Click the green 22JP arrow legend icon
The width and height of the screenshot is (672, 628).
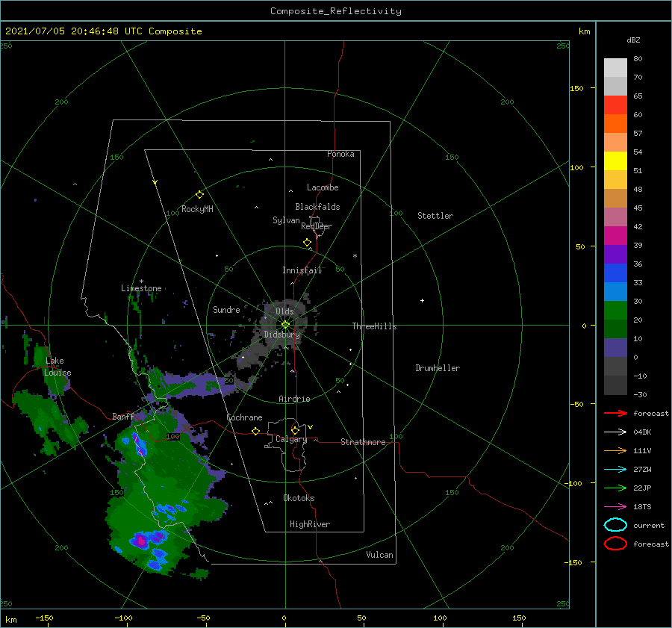pyautogui.click(x=615, y=488)
